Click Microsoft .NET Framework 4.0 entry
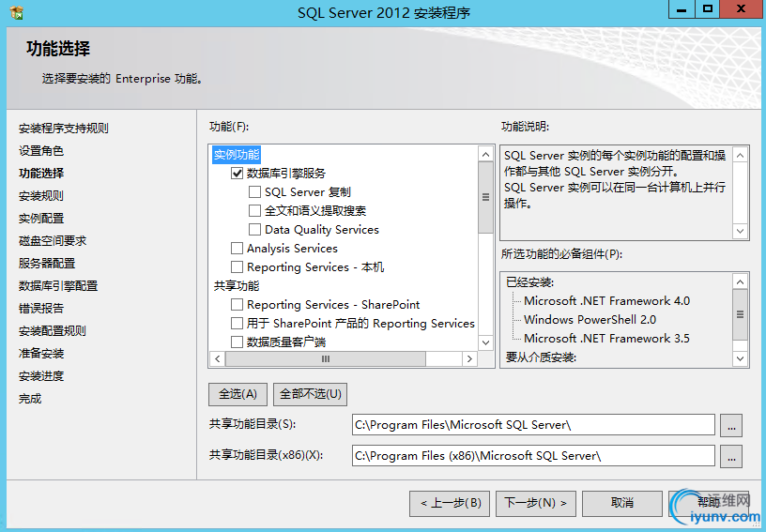Viewport: 766px width, 532px height. tap(606, 300)
